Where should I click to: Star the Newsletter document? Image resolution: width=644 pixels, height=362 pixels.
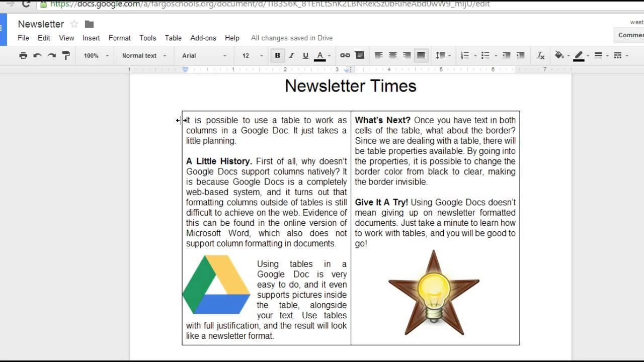(x=74, y=24)
